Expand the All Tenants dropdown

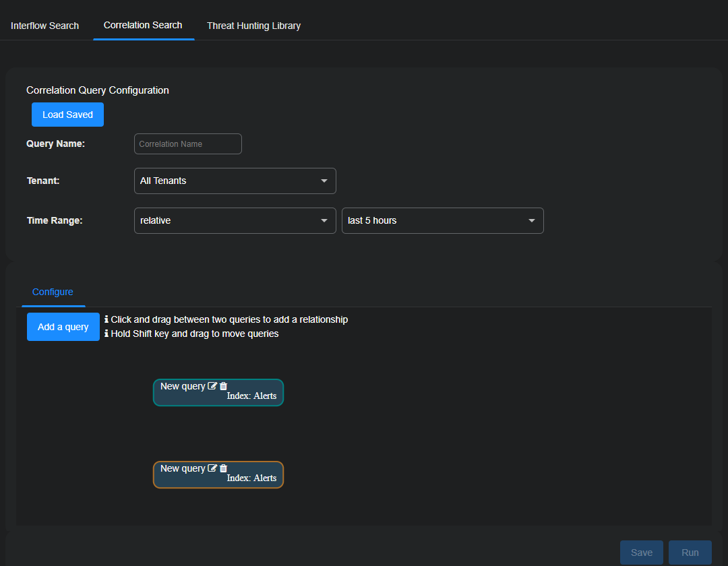click(x=235, y=181)
